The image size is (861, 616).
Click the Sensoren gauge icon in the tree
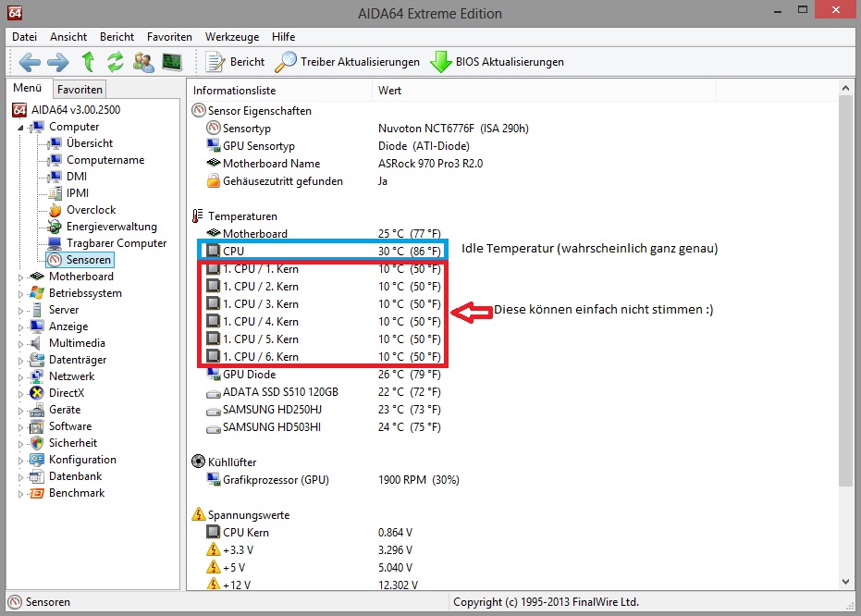tap(55, 260)
